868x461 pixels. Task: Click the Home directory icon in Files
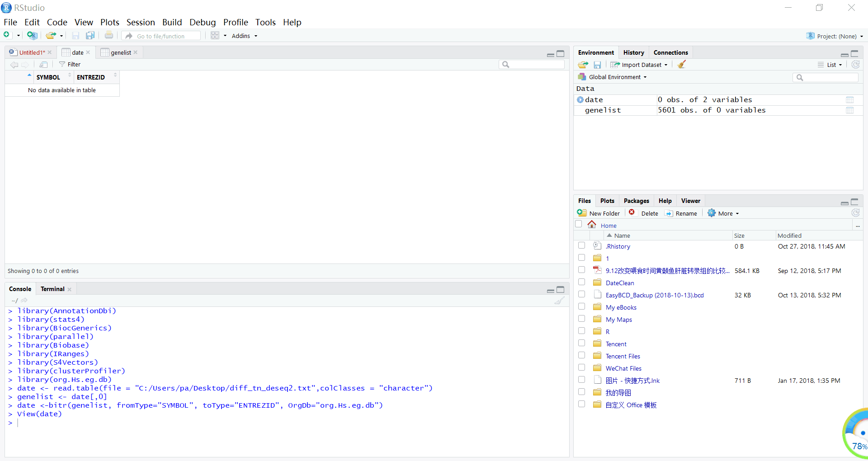tap(592, 225)
